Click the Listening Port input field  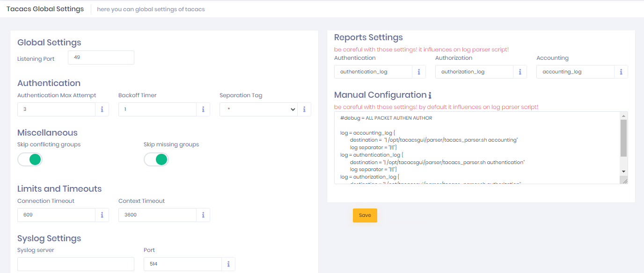click(x=101, y=57)
